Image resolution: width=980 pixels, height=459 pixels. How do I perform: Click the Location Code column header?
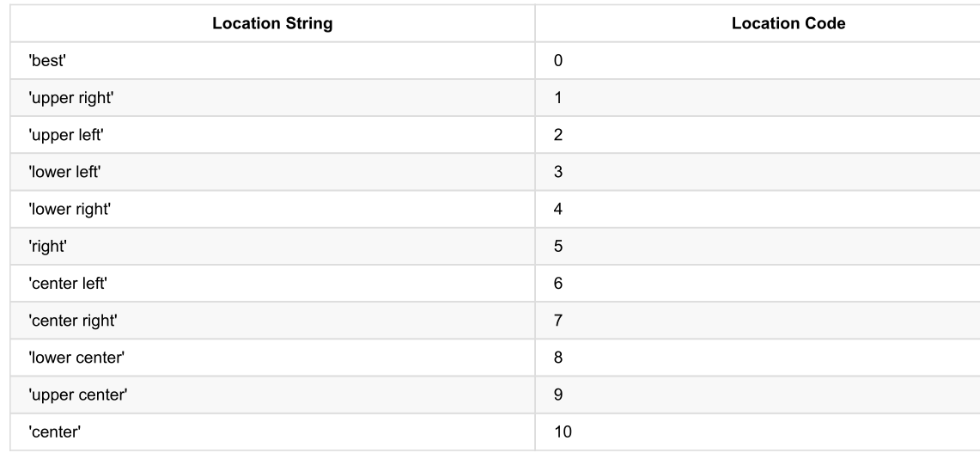pyautogui.click(x=788, y=24)
